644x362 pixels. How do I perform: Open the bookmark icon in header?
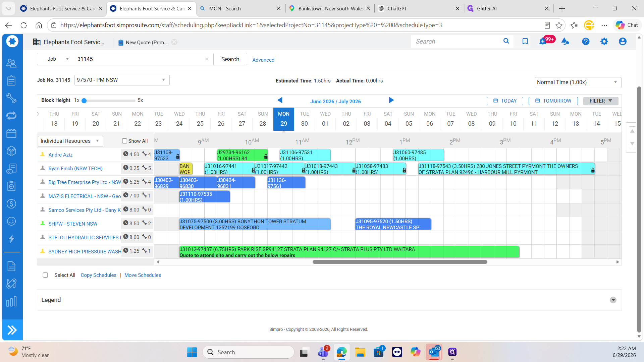525,41
